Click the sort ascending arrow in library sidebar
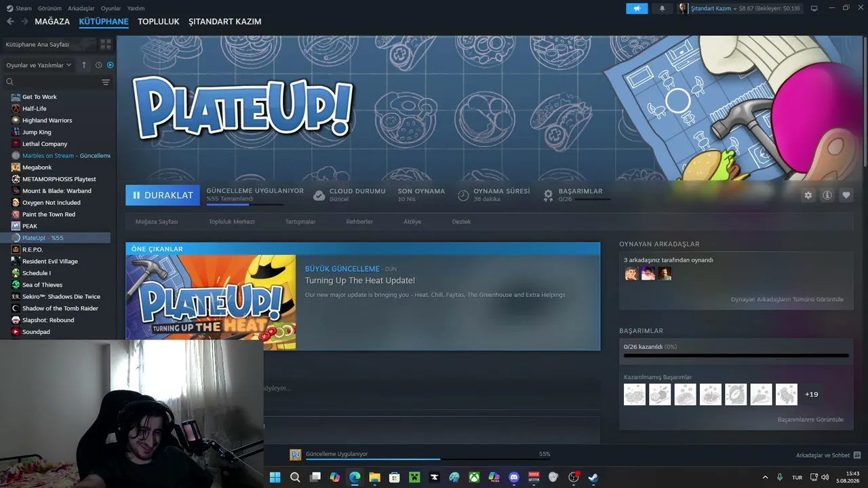This screenshot has width=868, height=488. [x=84, y=65]
